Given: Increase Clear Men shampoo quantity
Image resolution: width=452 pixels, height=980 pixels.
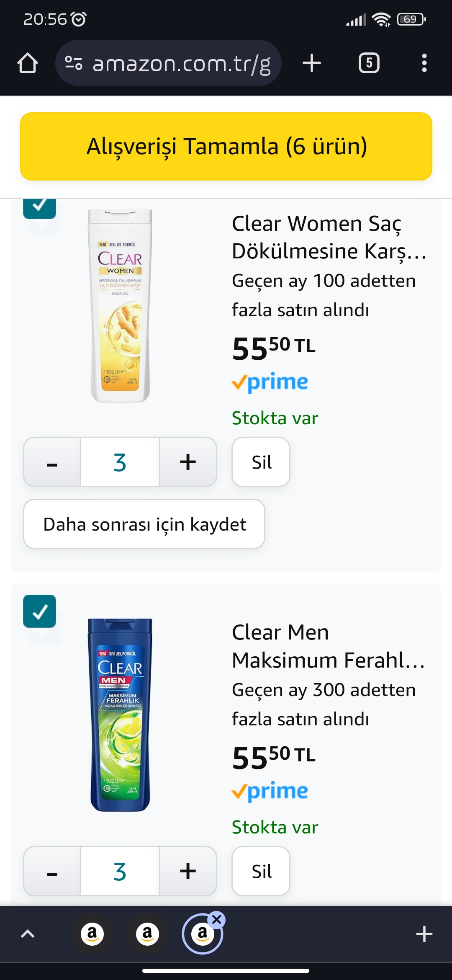Looking at the screenshot, I should (188, 871).
